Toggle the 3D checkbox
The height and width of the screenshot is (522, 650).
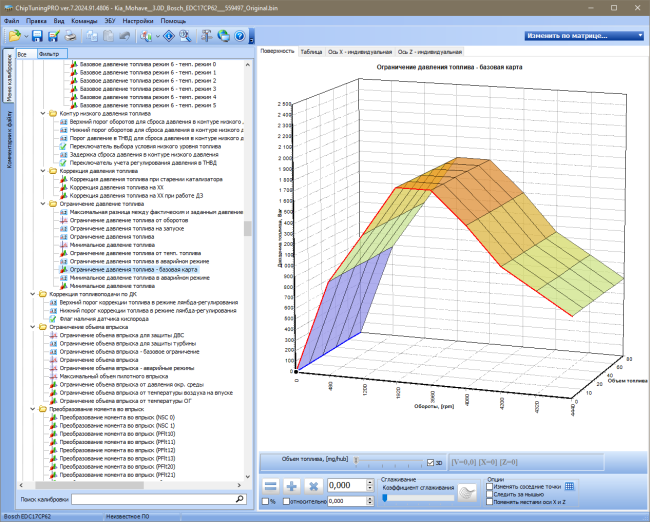point(430,462)
